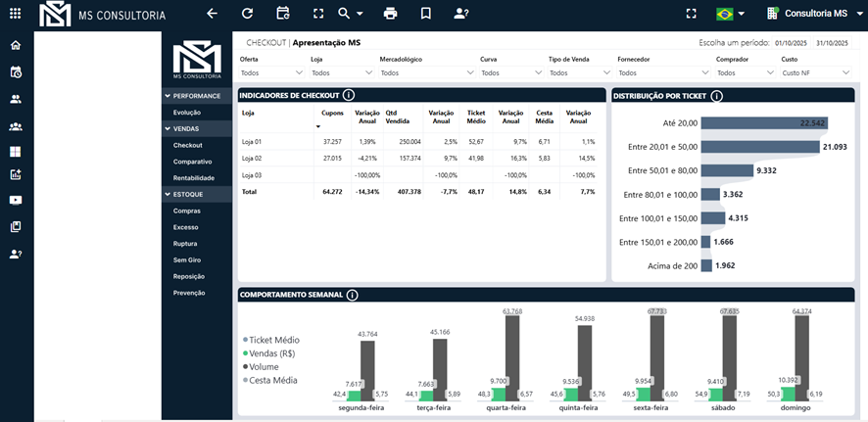Go to the Ruptura report page
The width and height of the screenshot is (868, 422).
coord(187,244)
